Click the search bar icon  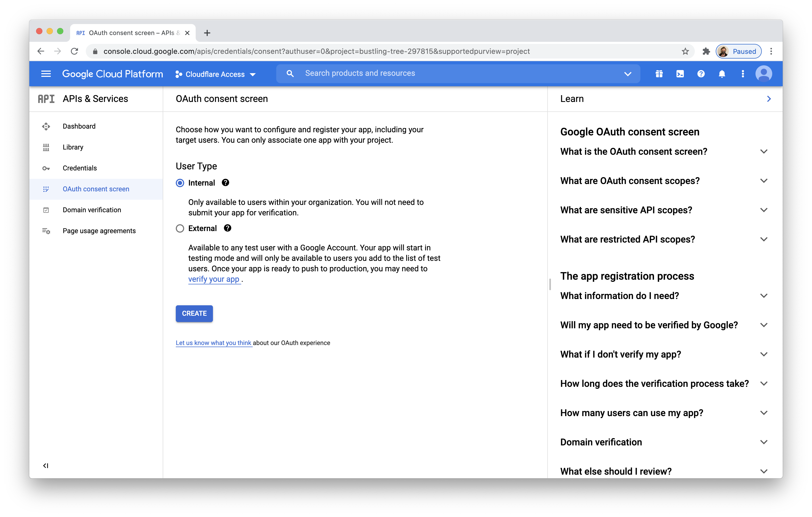click(x=291, y=73)
